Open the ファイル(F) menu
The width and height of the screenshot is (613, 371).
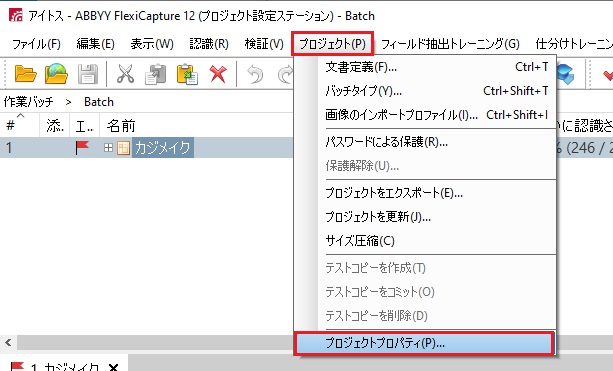(x=36, y=44)
